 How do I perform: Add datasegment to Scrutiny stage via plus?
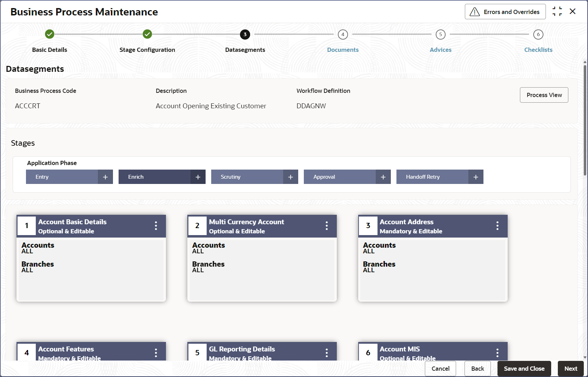pyautogui.click(x=290, y=177)
